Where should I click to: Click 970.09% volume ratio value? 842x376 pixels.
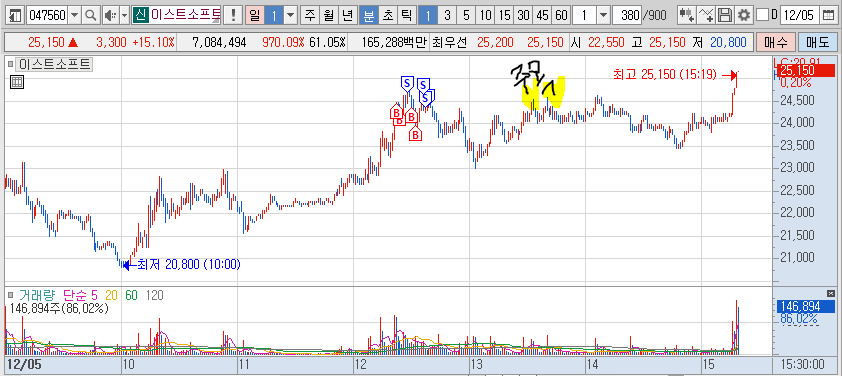click(x=284, y=41)
